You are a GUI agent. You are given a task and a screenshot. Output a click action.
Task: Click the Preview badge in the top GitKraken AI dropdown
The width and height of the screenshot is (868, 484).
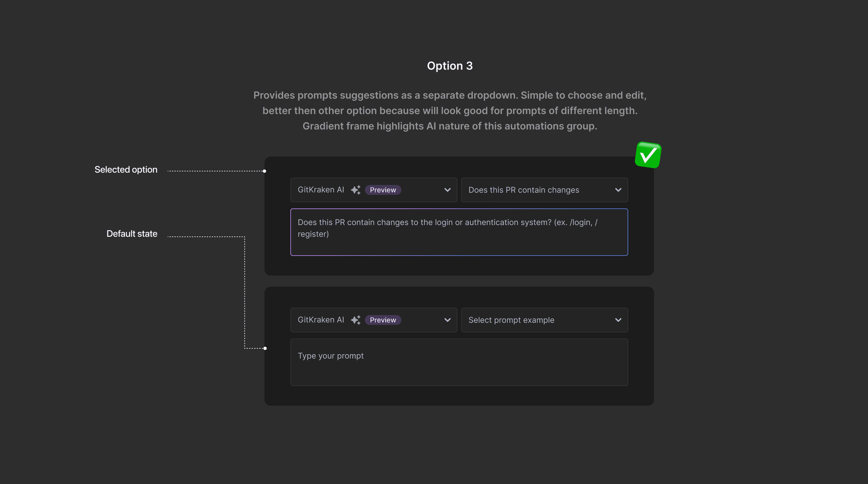point(383,190)
